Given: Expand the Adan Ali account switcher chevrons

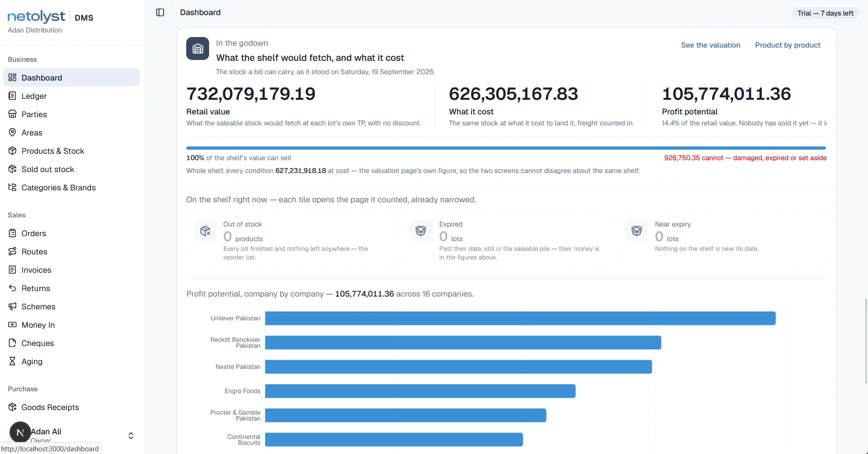Looking at the screenshot, I should click(x=131, y=436).
